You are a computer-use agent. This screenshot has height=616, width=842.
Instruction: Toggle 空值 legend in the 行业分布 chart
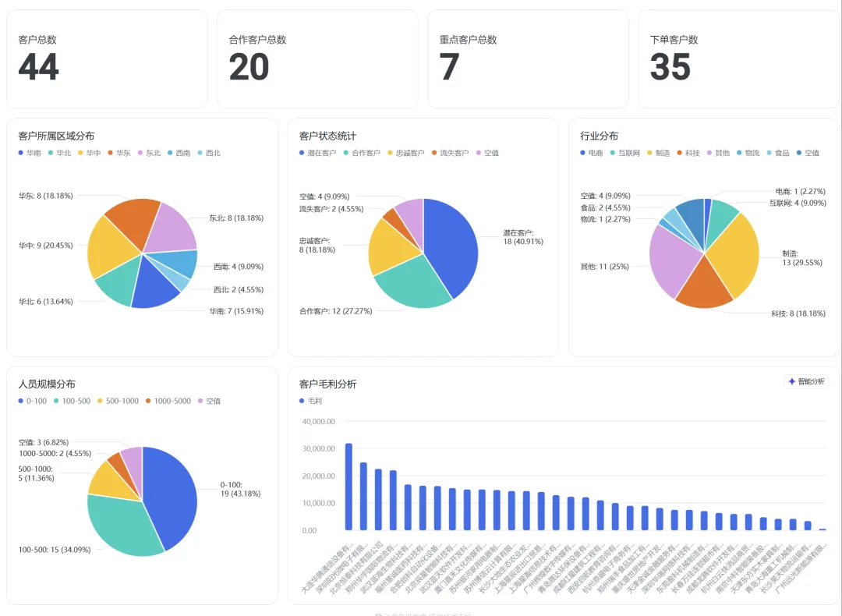pos(808,153)
